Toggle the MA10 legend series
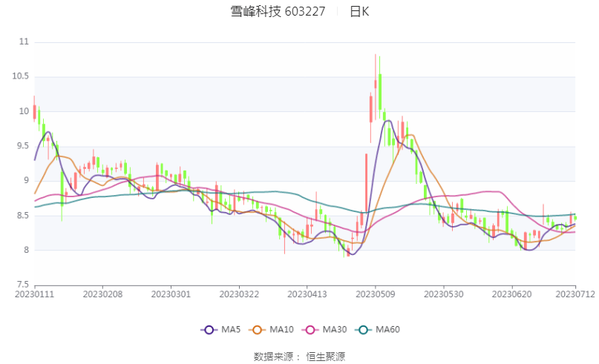599x364 pixels. pos(271,330)
